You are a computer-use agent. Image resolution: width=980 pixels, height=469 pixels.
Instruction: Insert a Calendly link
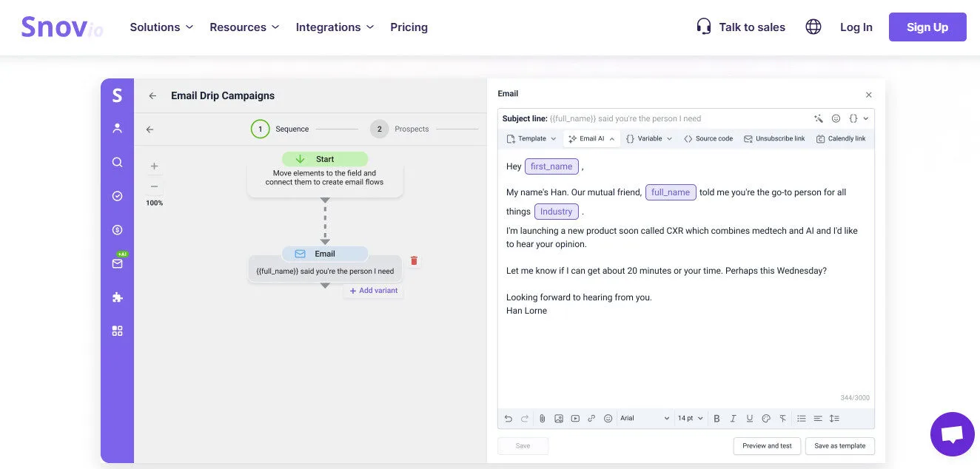[x=841, y=138]
